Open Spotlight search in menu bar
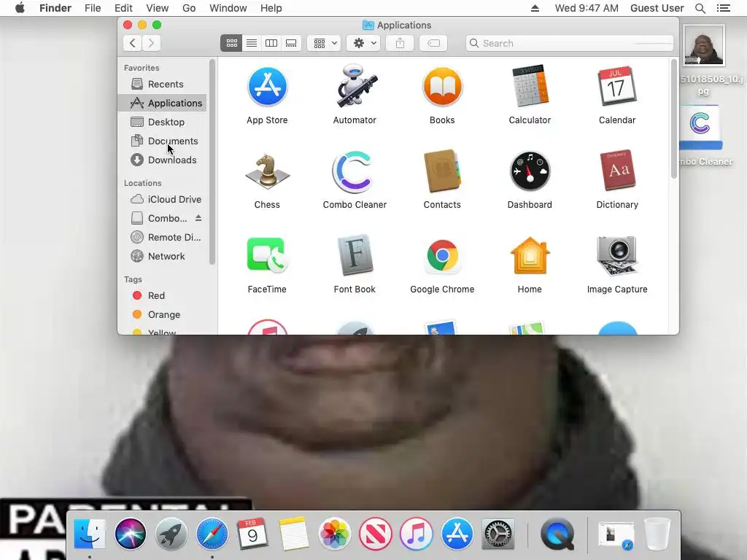 pos(700,8)
